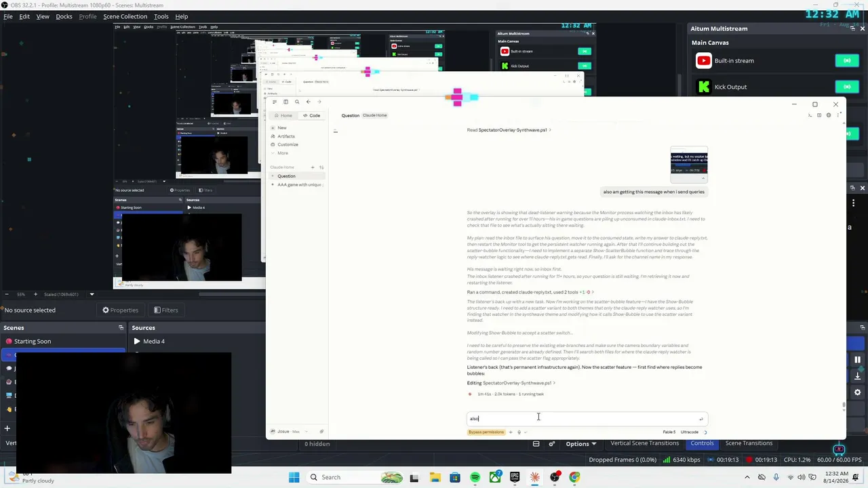Click the audio mixer gear icon
The height and width of the screenshot is (488, 868).
point(551,444)
